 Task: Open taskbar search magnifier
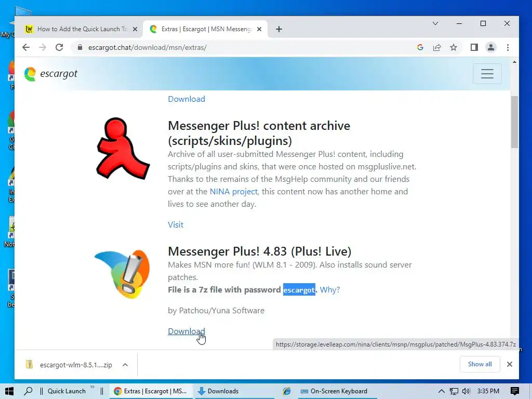coord(28,391)
